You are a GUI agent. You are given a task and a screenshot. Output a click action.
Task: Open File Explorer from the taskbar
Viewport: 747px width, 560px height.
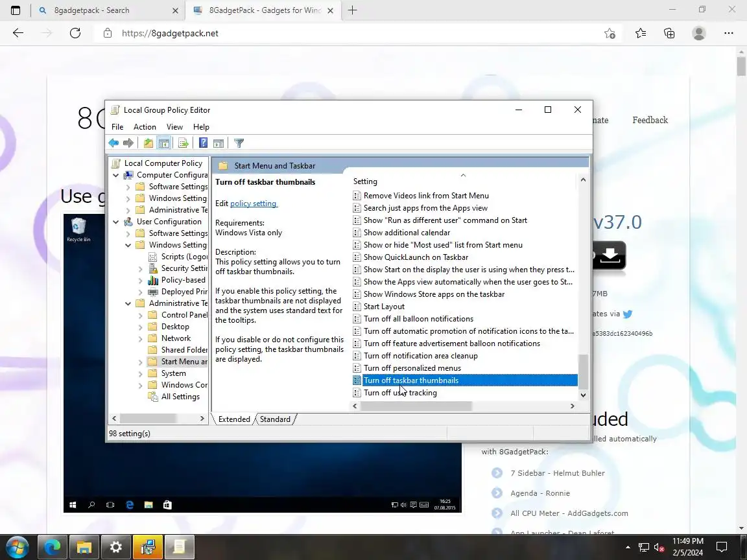(x=84, y=547)
